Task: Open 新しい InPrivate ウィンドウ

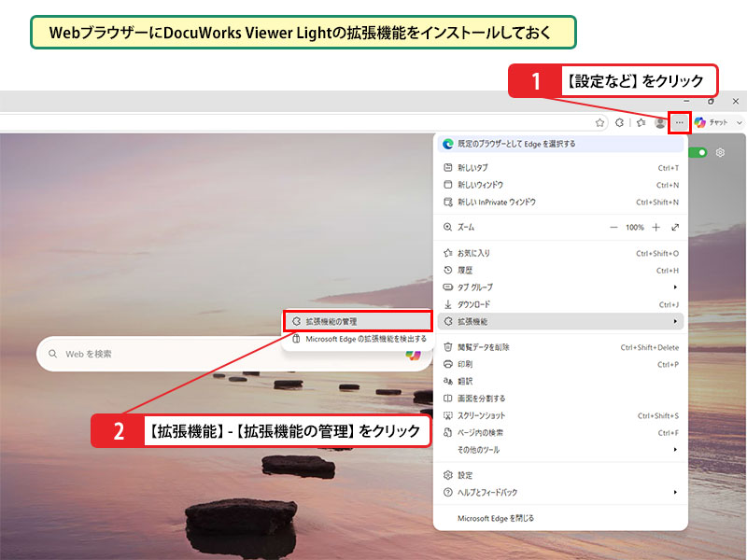Action: pos(560,202)
